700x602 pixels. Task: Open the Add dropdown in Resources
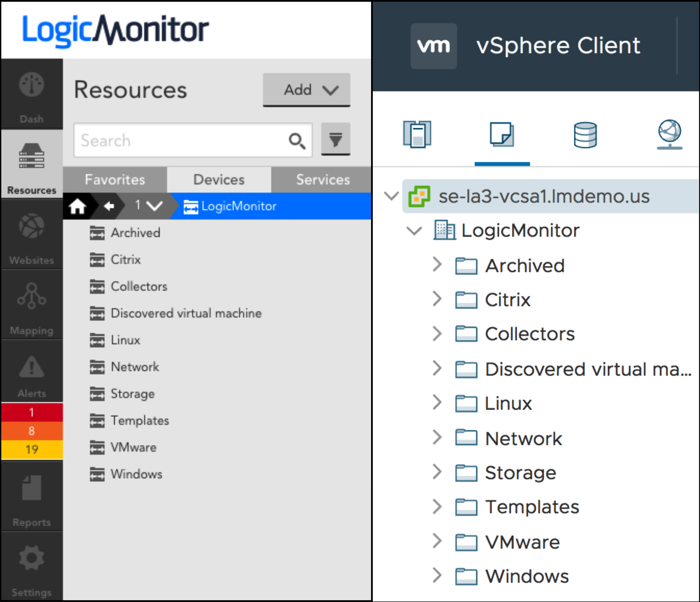(306, 90)
